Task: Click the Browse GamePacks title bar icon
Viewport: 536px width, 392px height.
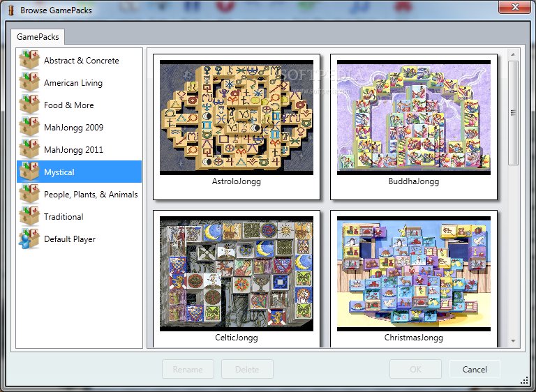Action: tap(11, 10)
